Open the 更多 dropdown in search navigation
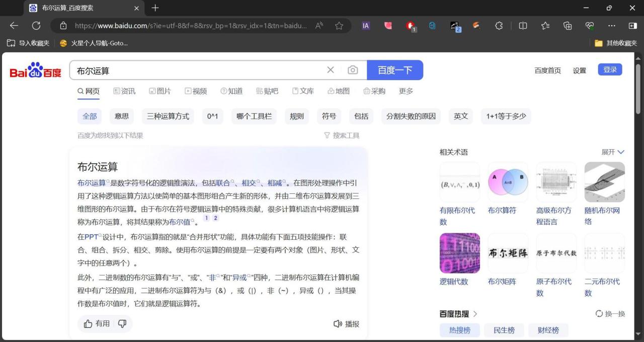This screenshot has height=342, width=644. coord(406,91)
